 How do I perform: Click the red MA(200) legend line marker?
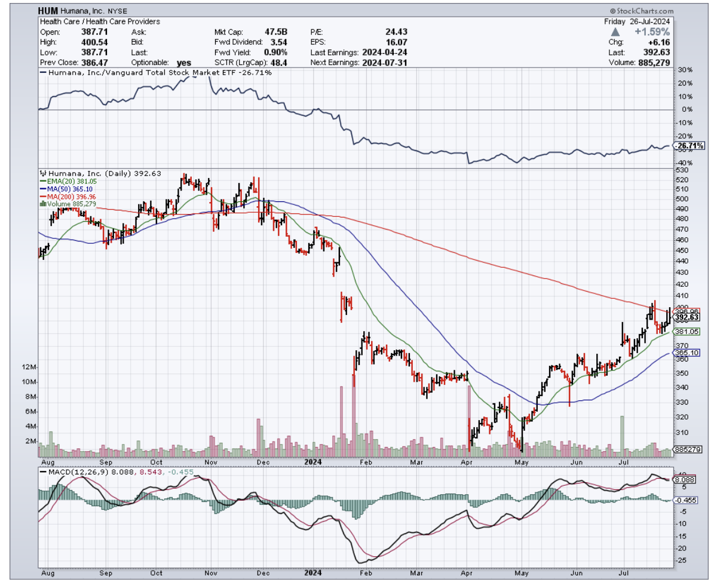(41, 196)
